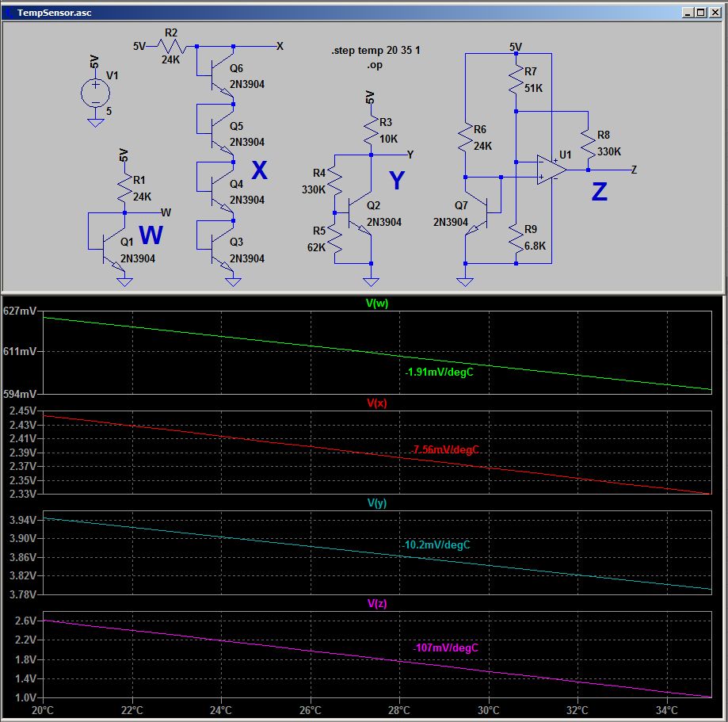Click the V(y) trace label
This screenshot has height=722, width=728.
[x=376, y=502]
